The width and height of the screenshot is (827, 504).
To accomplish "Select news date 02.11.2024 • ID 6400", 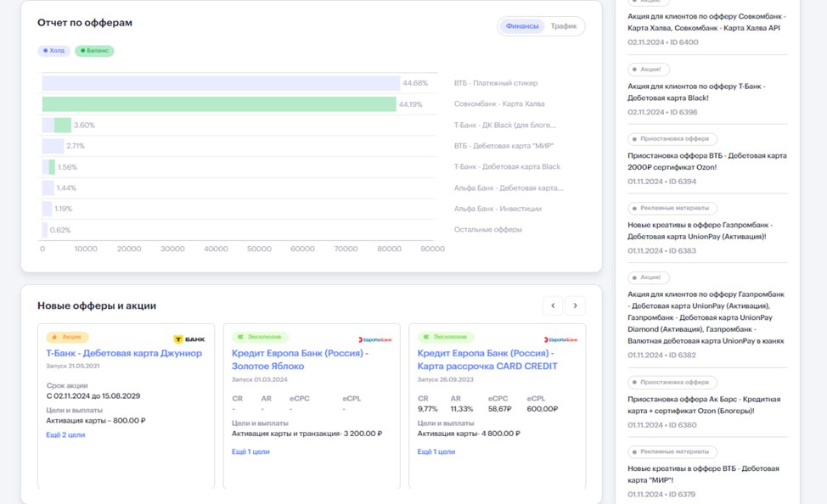I will point(662,42).
